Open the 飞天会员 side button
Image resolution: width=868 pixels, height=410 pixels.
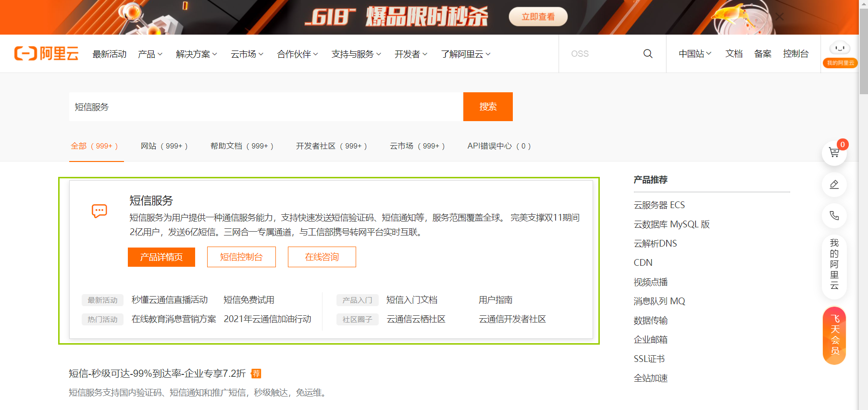click(x=834, y=335)
